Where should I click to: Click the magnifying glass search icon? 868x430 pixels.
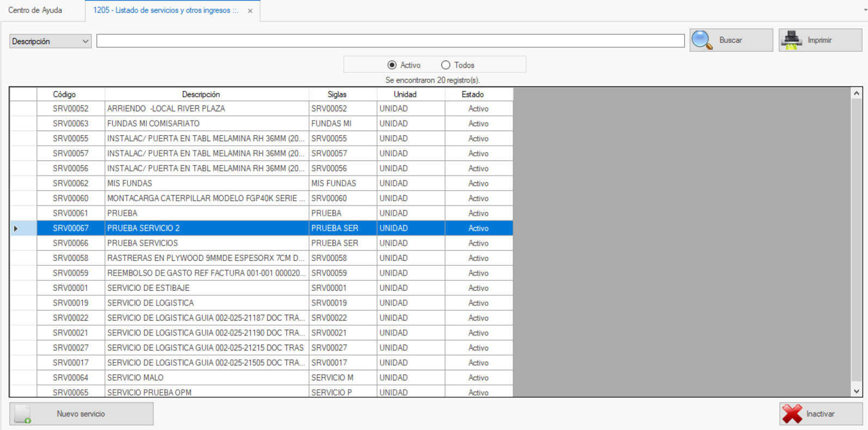[701, 40]
